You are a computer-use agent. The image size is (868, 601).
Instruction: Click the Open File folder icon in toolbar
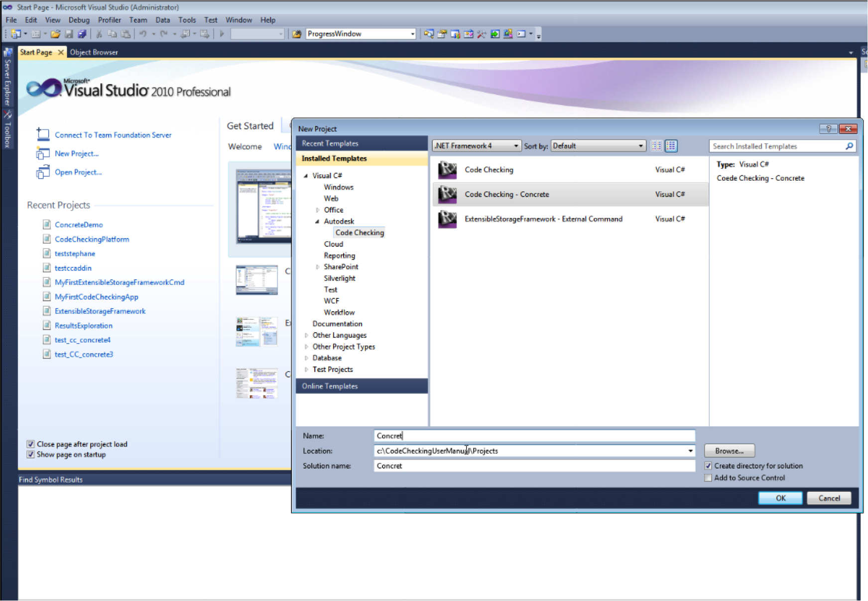click(56, 33)
